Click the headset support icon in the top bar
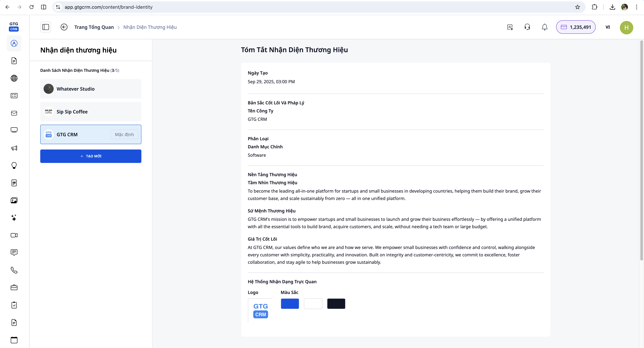Image resolution: width=644 pixels, height=348 pixels. [x=527, y=27]
